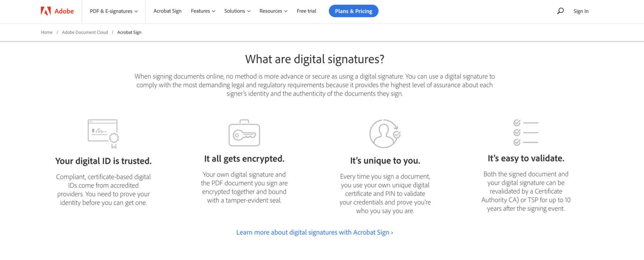The height and width of the screenshot is (260, 644).
Task: Expand the Resources dropdown
Action: tap(273, 11)
